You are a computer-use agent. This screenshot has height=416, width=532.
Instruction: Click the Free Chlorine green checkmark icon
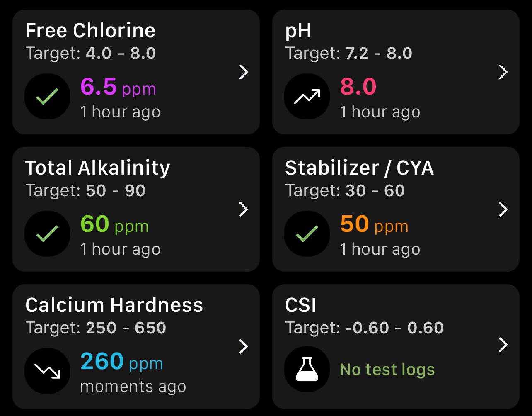pos(47,97)
